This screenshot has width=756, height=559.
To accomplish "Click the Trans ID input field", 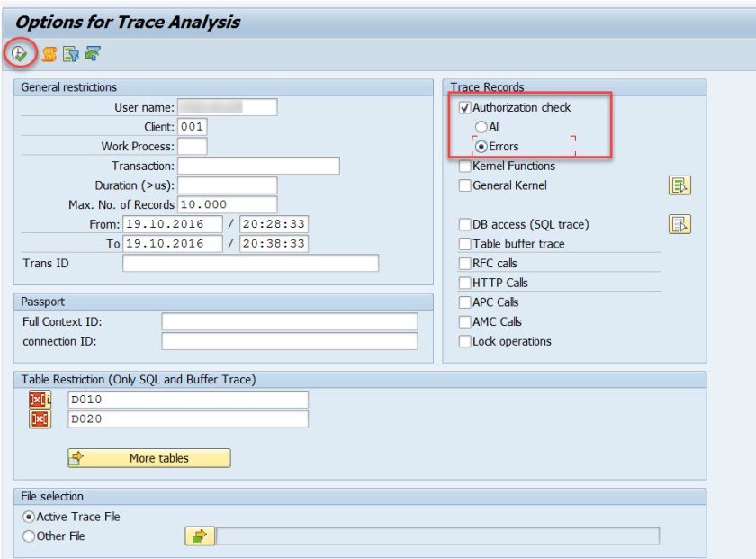I will tap(251, 264).
